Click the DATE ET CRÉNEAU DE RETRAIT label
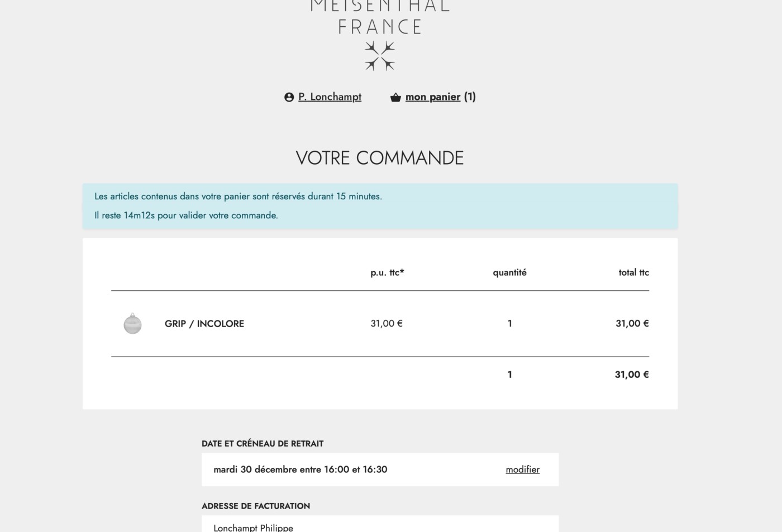The height and width of the screenshot is (532, 782). (263, 444)
